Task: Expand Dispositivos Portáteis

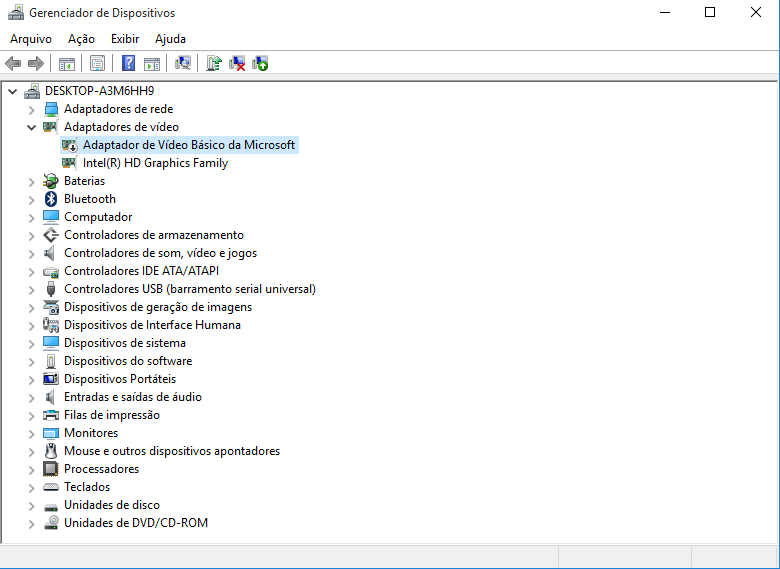Action: click(31, 379)
